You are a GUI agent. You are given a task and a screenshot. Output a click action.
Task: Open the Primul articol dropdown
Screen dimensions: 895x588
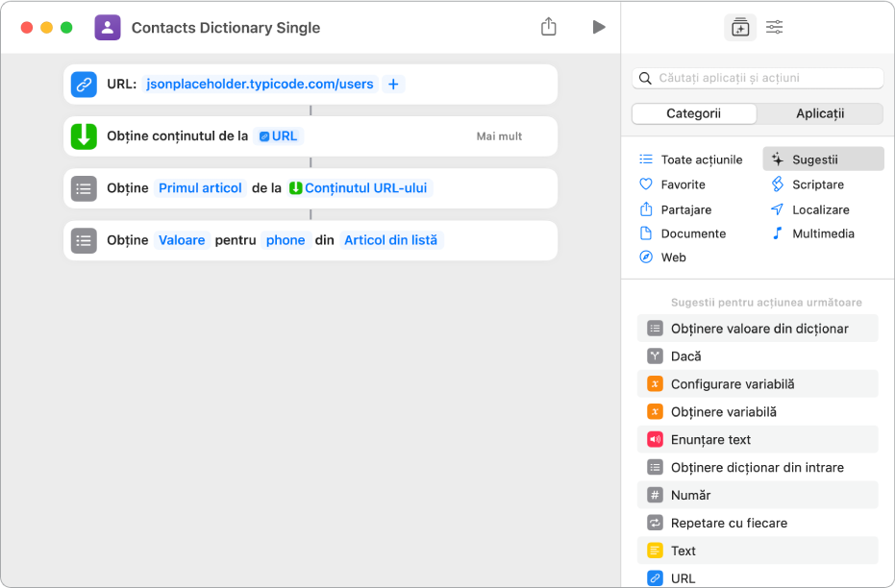(200, 188)
